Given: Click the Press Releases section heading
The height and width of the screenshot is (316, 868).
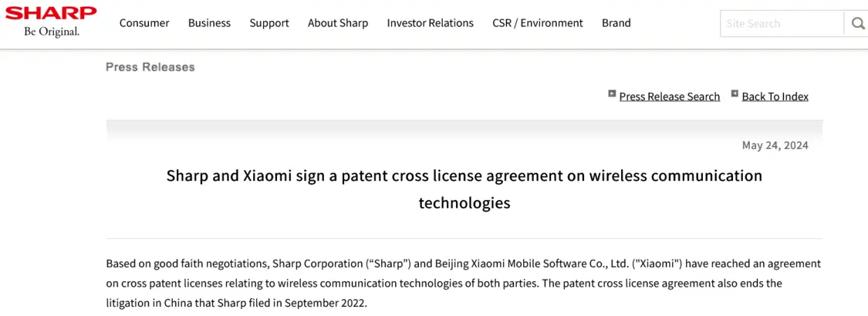Looking at the screenshot, I should pos(150,67).
